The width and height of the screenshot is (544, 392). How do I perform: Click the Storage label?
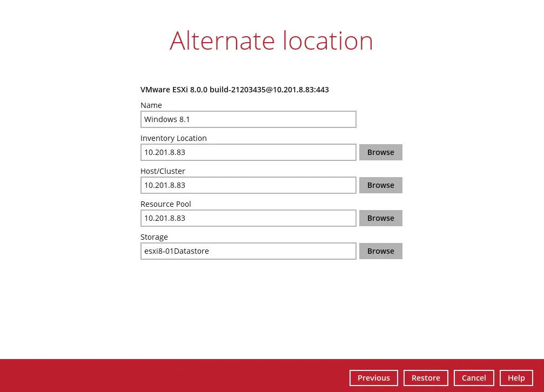coord(154,237)
